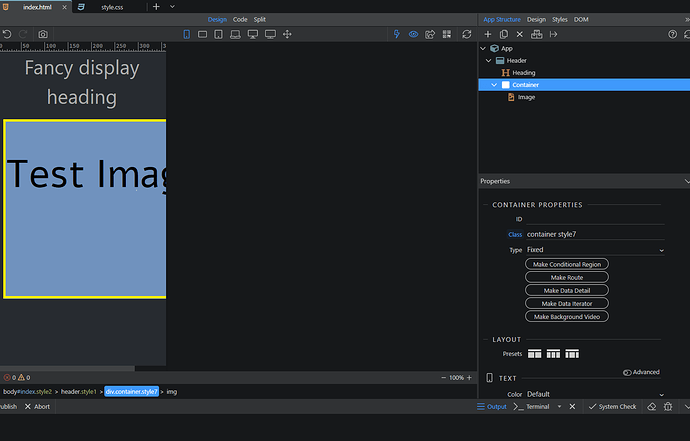The width and height of the screenshot is (690, 441).
Task: Click body#index.style2 breadcrumb
Action: coord(27,392)
